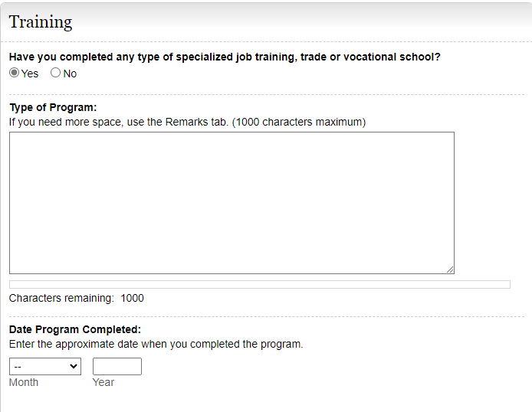Click the Remarks tab instruction text
This screenshot has width=532, height=412.
[x=187, y=123]
